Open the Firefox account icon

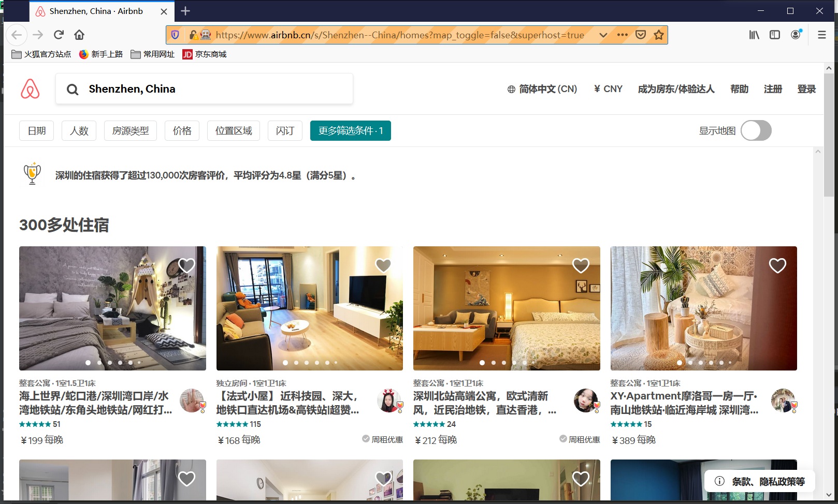pyautogui.click(x=796, y=35)
